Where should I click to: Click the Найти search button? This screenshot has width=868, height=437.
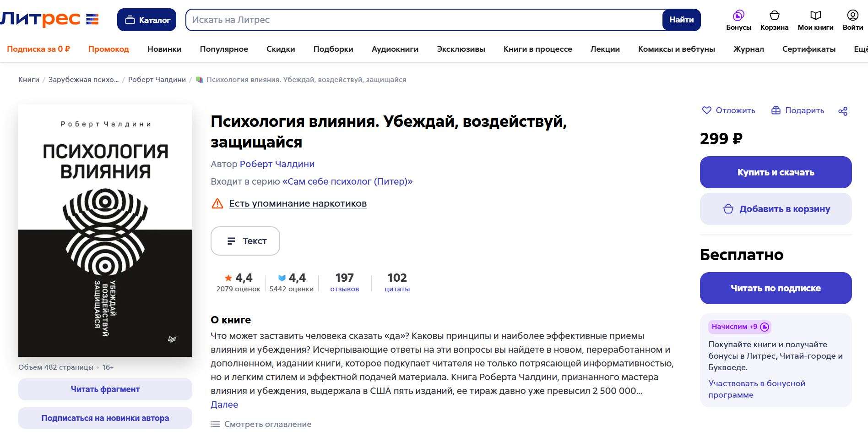(681, 20)
